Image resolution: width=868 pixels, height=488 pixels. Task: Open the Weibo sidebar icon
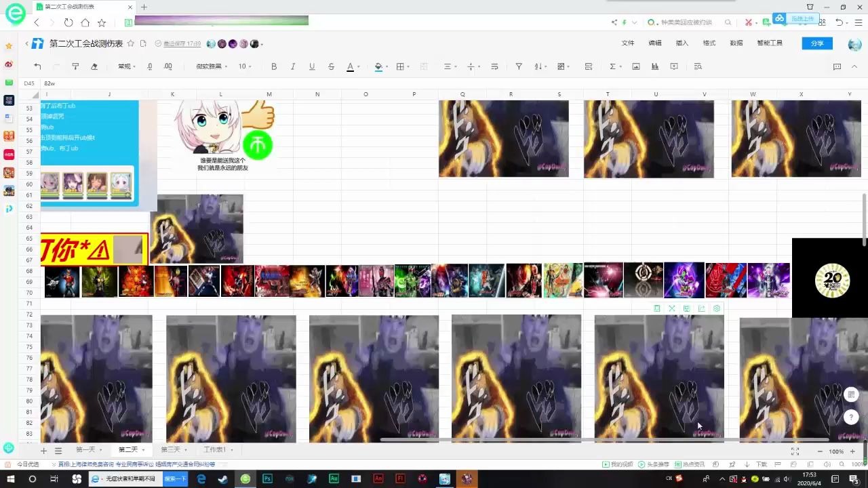click(x=9, y=64)
